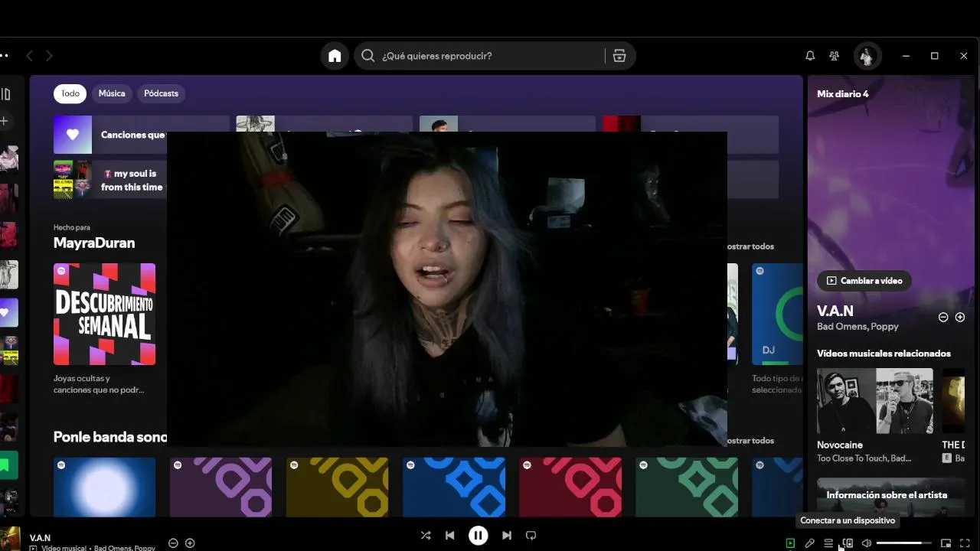The image size is (980, 551).
Task: Open MayraDuran heading link
Action: coord(94,243)
